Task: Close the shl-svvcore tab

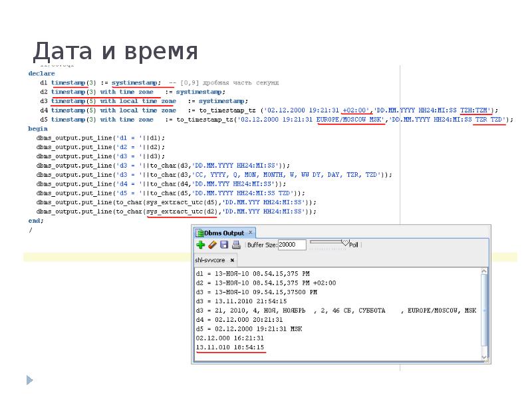Action: coord(231,260)
